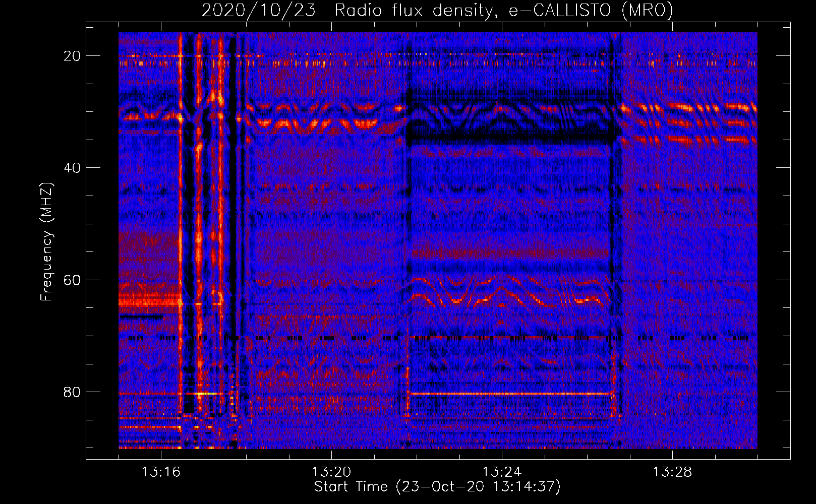Click the 13:20 time tick label
This screenshot has height=504, width=816.
tap(331, 472)
